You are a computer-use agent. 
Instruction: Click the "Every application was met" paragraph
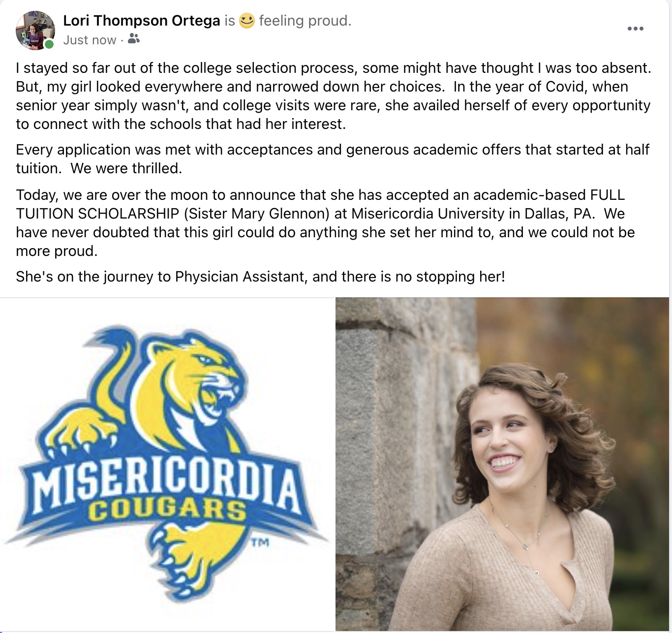[x=333, y=159]
